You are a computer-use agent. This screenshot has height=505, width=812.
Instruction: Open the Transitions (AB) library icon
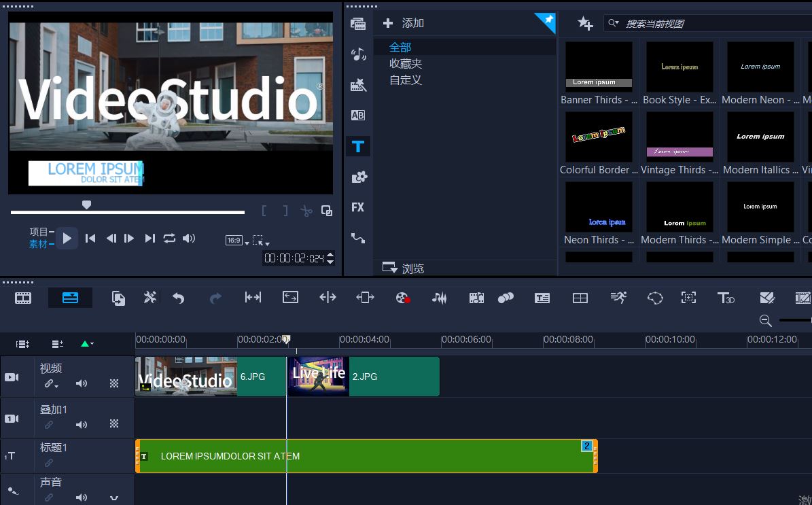tap(358, 115)
